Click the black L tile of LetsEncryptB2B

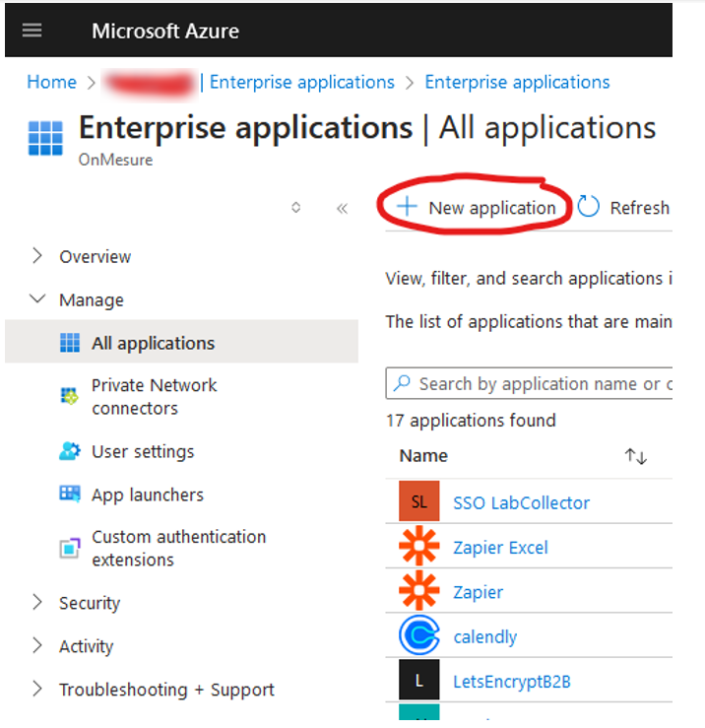coord(419,680)
